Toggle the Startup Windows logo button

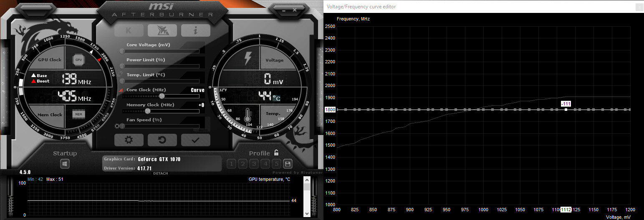pyautogui.click(x=65, y=164)
